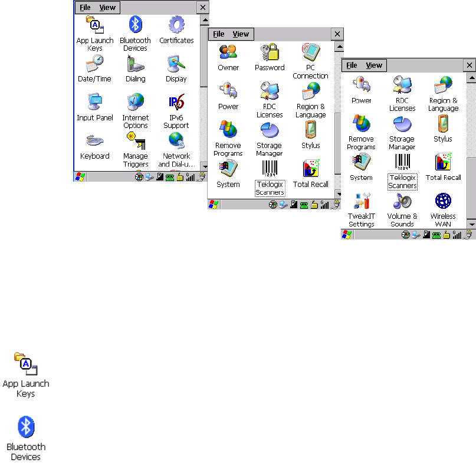Image resolution: width=476 pixels, height=463 pixels.
Task: Open Remove Programs in the window containing Owner
Action: click(x=228, y=139)
